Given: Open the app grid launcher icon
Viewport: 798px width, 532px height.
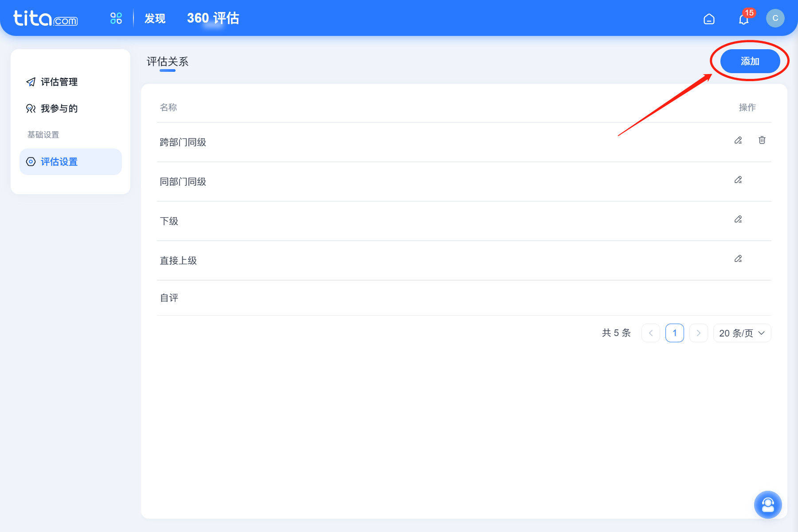Looking at the screenshot, I should (x=116, y=18).
